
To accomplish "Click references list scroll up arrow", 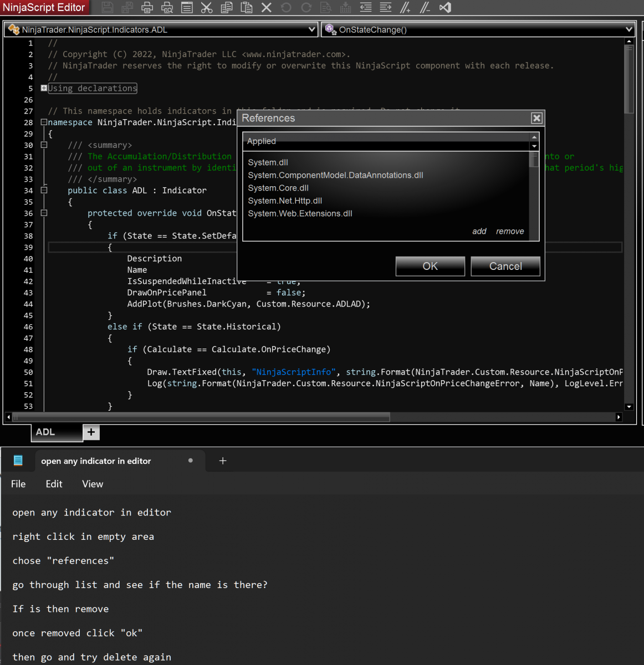I will tap(534, 137).
